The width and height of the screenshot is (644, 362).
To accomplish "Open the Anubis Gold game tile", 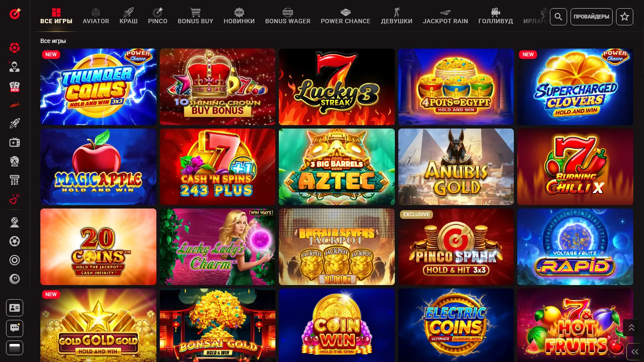I will (x=456, y=167).
